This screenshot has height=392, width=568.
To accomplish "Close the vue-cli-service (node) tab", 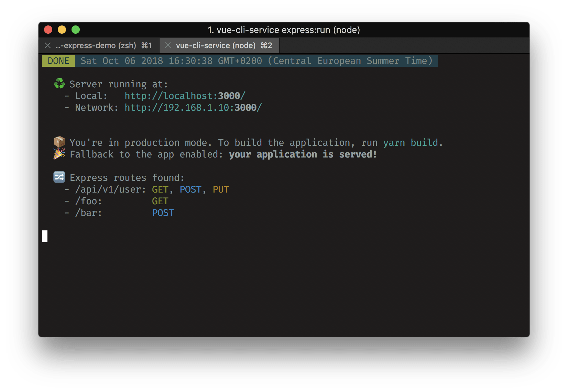I will (168, 45).
